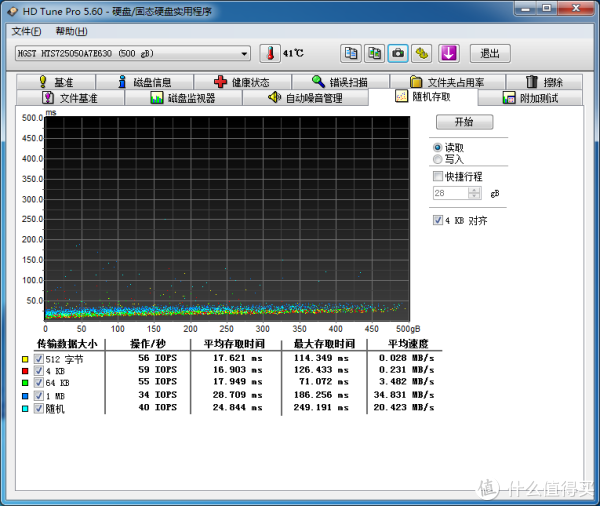Open the 附加测试 tab
This screenshot has width=600, height=506.
pos(530,98)
